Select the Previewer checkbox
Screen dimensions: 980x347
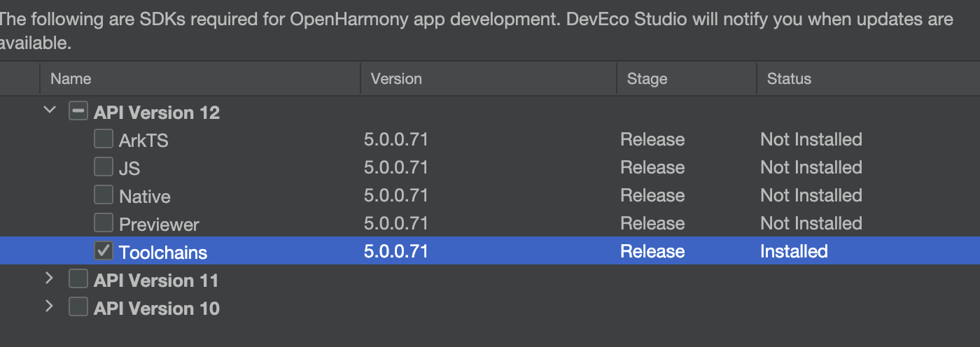coord(104,223)
